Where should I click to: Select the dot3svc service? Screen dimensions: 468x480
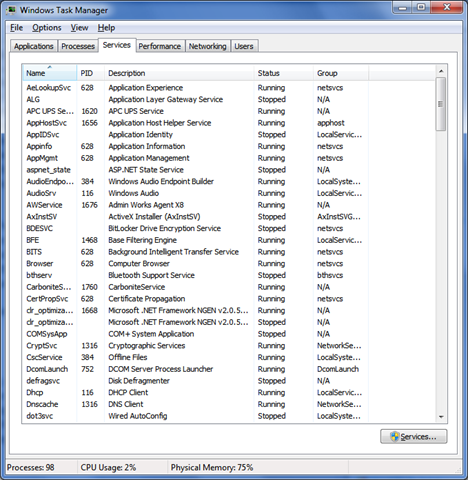[x=40, y=416]
